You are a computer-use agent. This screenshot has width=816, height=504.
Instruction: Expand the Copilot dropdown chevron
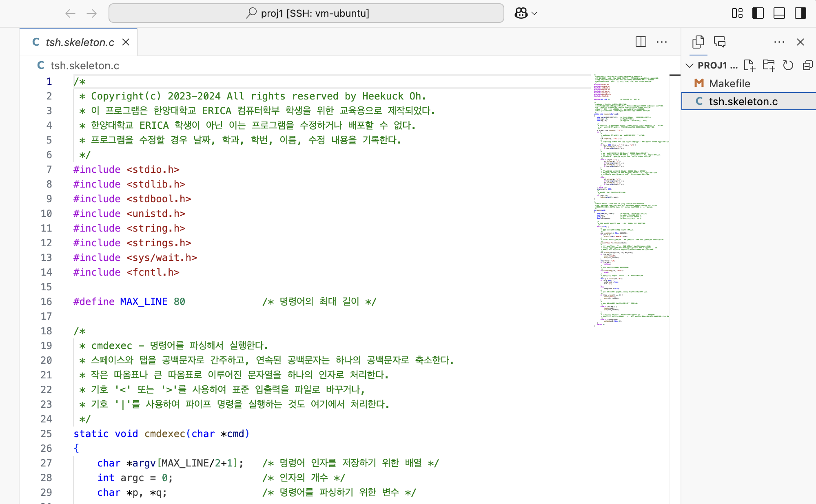[x=534, y=13]
